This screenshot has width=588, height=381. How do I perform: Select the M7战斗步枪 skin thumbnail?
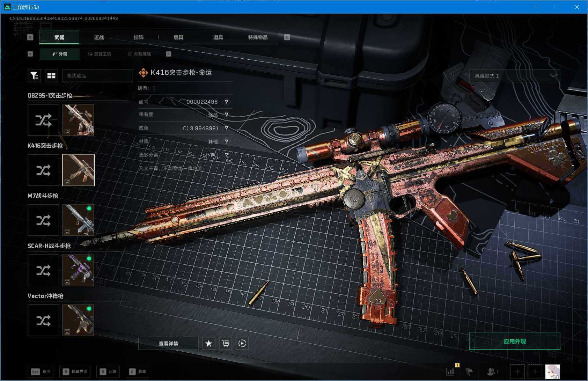pyautogui.click(x=78, y=220)
